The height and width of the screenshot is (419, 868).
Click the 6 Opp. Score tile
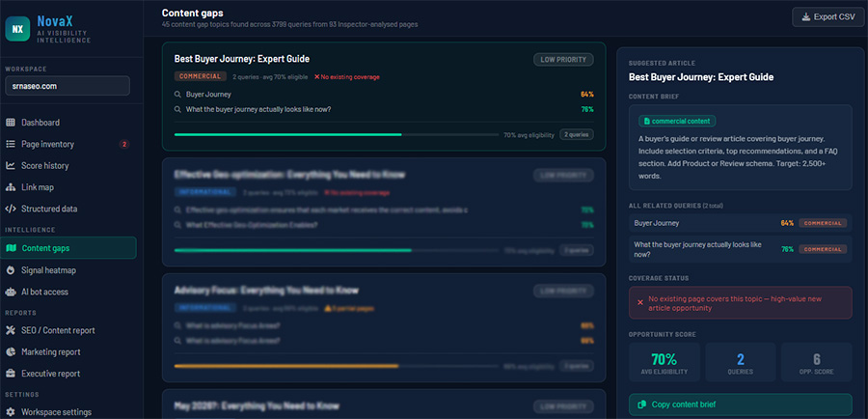tap(817, 362)
